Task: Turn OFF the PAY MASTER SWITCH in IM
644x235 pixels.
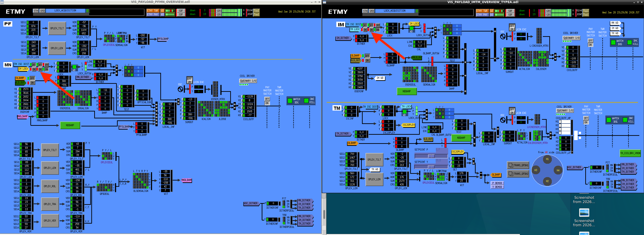Action: pos(590,40)
